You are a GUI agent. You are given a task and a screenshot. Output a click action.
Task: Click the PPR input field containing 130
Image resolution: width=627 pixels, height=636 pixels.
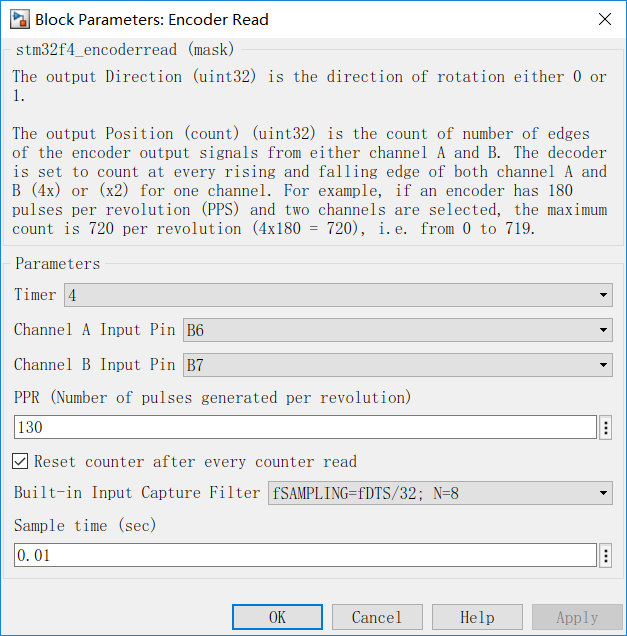click(305, 428)
